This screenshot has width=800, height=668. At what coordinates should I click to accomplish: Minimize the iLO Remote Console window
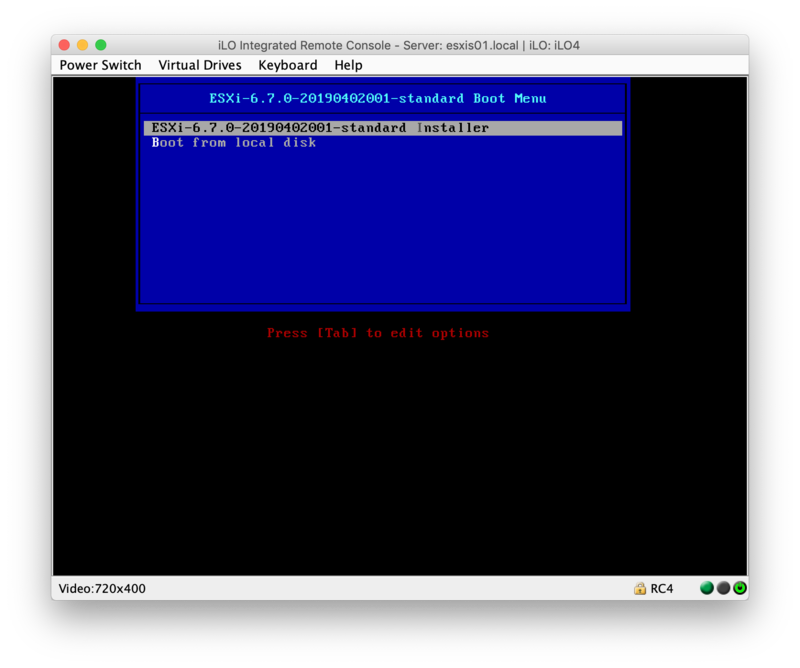coord(83,45)
